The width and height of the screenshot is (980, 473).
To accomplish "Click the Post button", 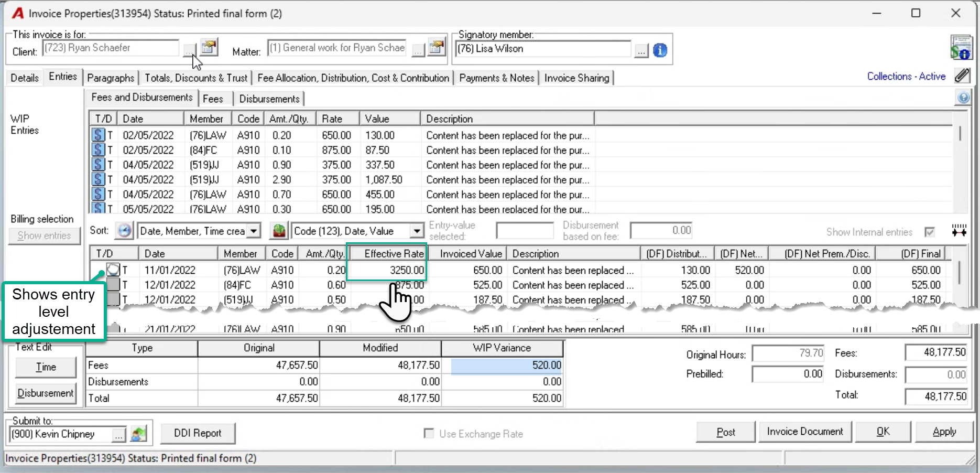I will click(726, 432).
